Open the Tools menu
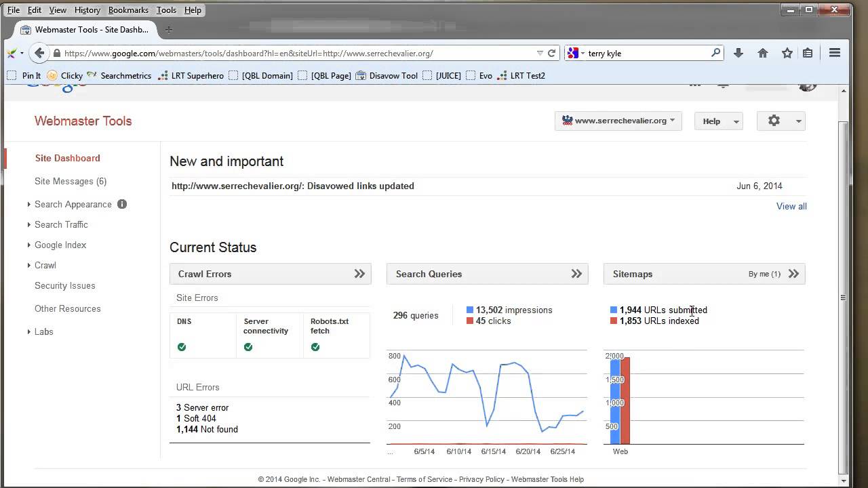This screenshot has height=488, width=868. [x=166, y=10]
